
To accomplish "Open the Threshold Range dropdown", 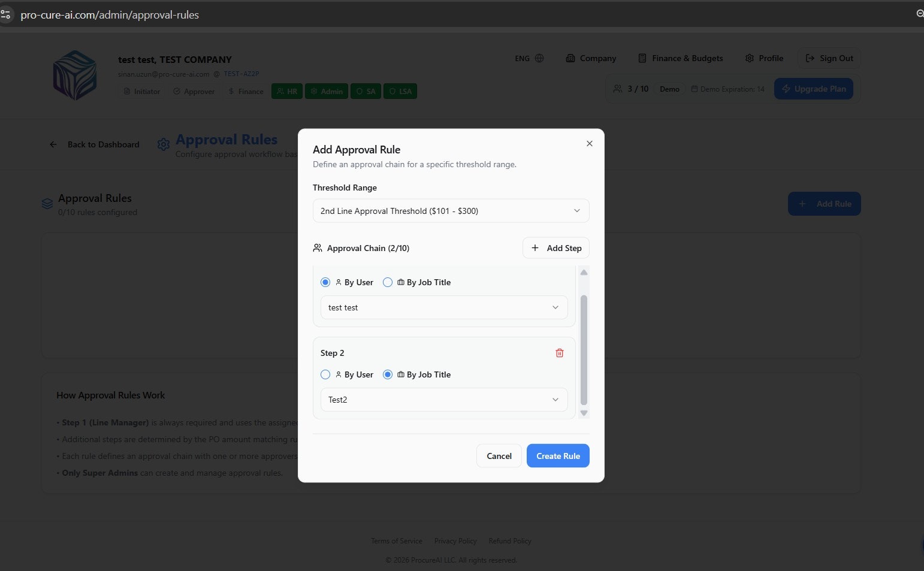I will 451,211.
